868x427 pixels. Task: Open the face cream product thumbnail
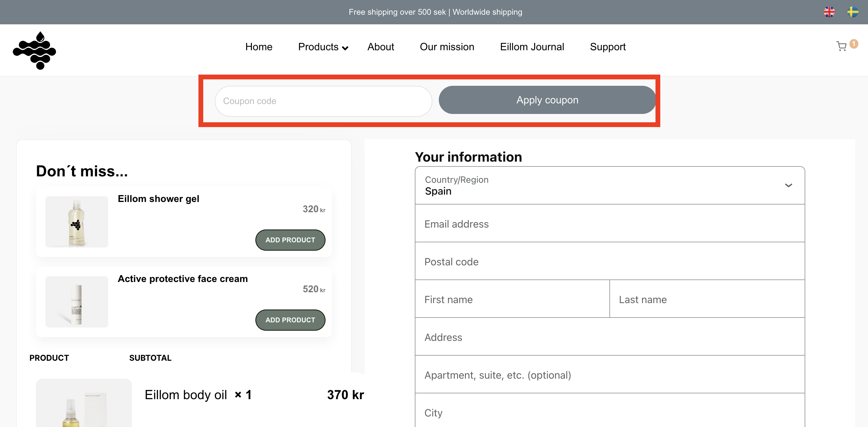(x=77, y=302)
